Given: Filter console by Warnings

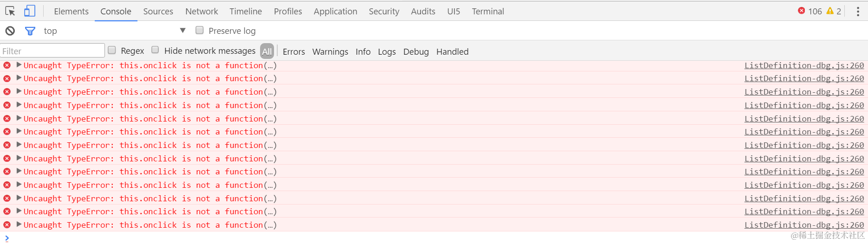Looking at the screenshot, I should pyautogui.click(x=330, y=51).
